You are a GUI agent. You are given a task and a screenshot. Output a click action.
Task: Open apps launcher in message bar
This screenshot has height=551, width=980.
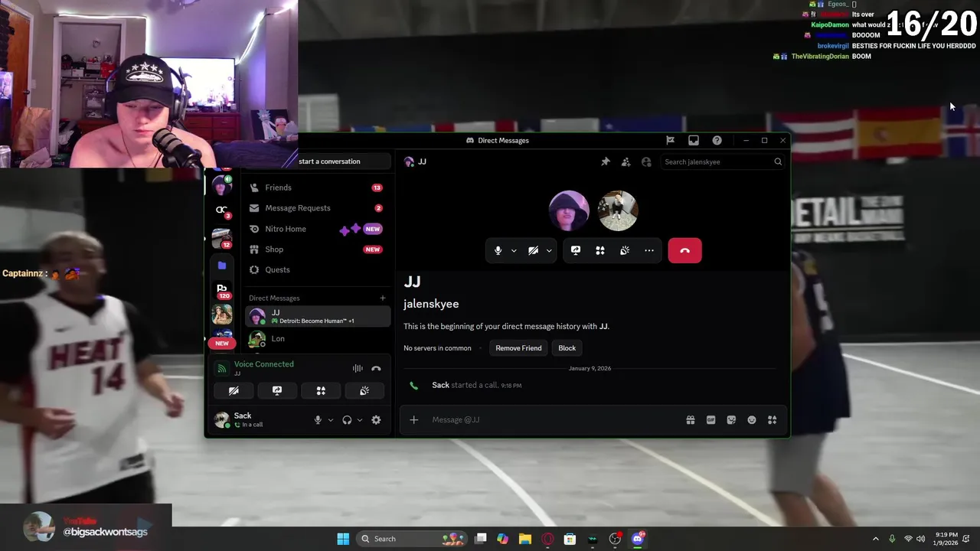click(772, 419)
